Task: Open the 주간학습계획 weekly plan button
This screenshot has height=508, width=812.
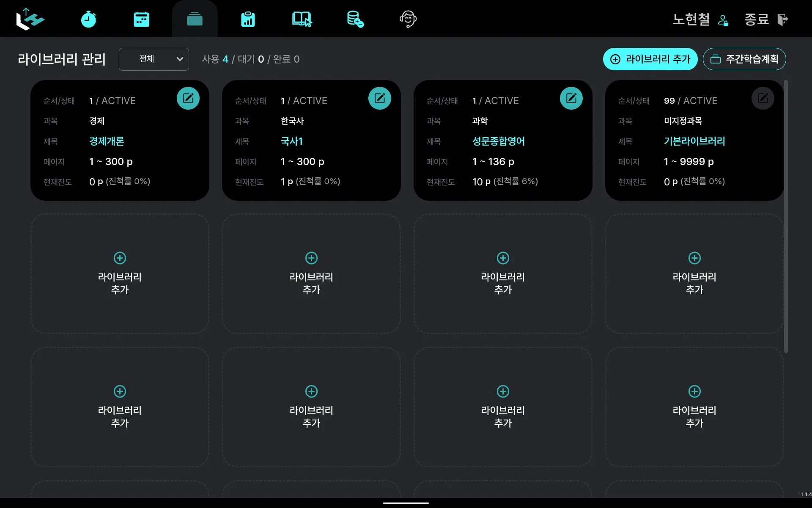Action: (744, 59)
